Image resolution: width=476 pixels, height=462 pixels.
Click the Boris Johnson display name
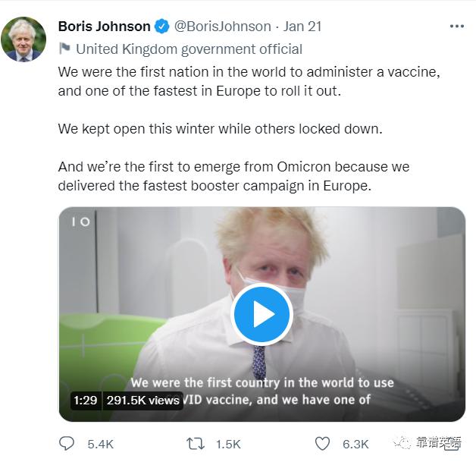(104, 27)
